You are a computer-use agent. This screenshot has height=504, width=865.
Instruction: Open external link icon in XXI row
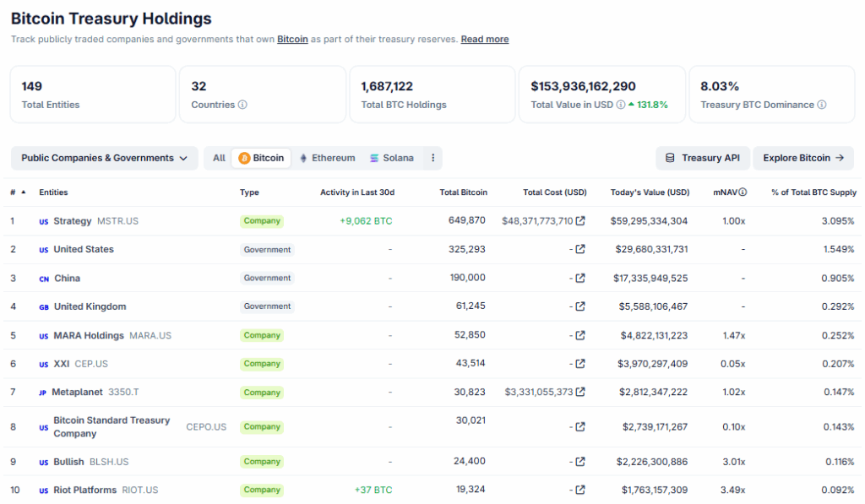click(x=580, y=363)
